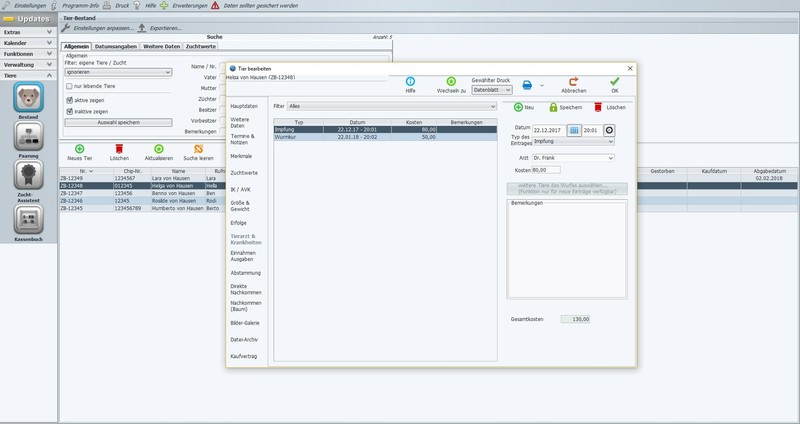Open the Paarung sidebar icon
The image size is (800, 424).
pyautogui.click(x=28, y=136)
